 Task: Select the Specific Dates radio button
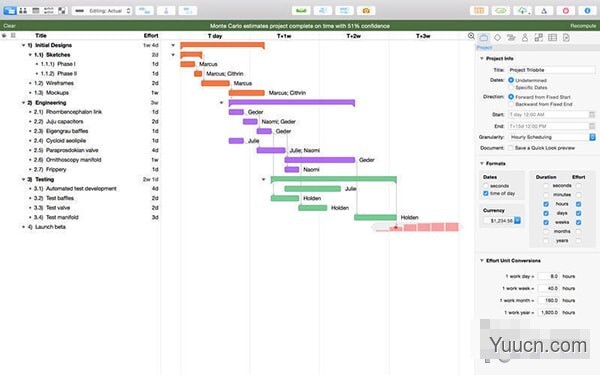click(x=511, y=88)
